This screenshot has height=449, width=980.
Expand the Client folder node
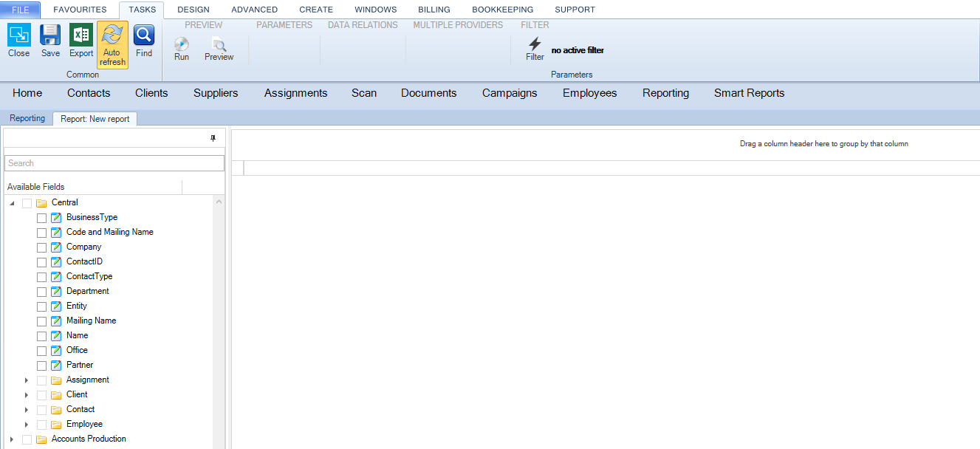click(x=27, y=394)
